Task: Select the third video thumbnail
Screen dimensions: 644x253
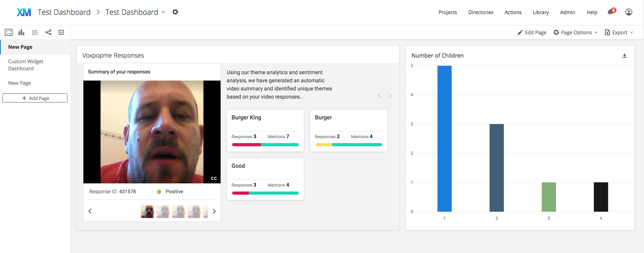Action: [178, 212]
